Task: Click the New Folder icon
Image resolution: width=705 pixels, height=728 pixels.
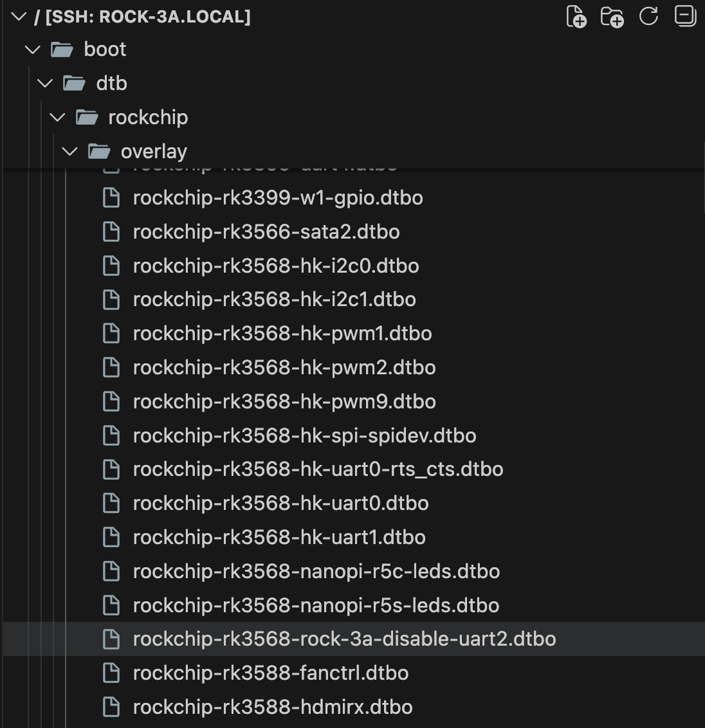Action: (x=612, y=17)
